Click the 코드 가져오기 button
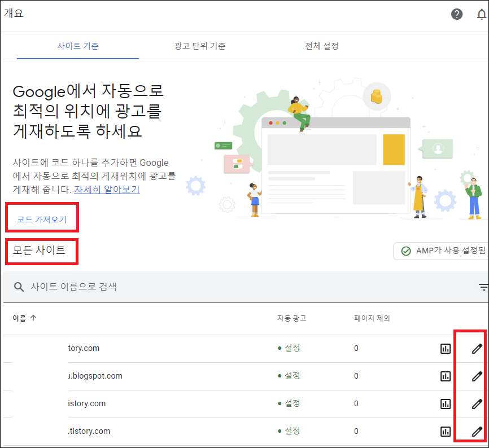 (x=42, y=219)
